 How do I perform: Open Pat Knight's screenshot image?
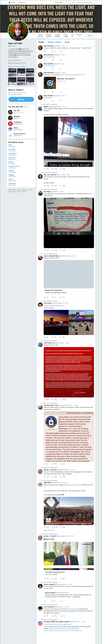(69, 223)
